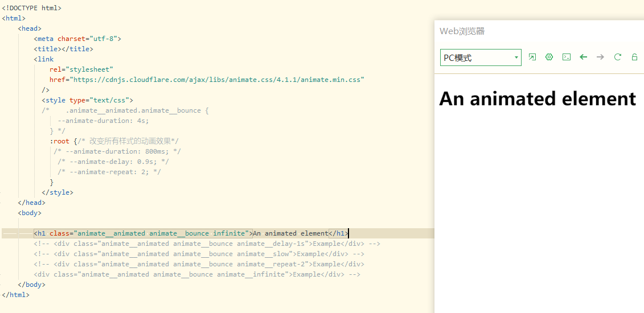Click the opening <head> tag

(30, 28)
